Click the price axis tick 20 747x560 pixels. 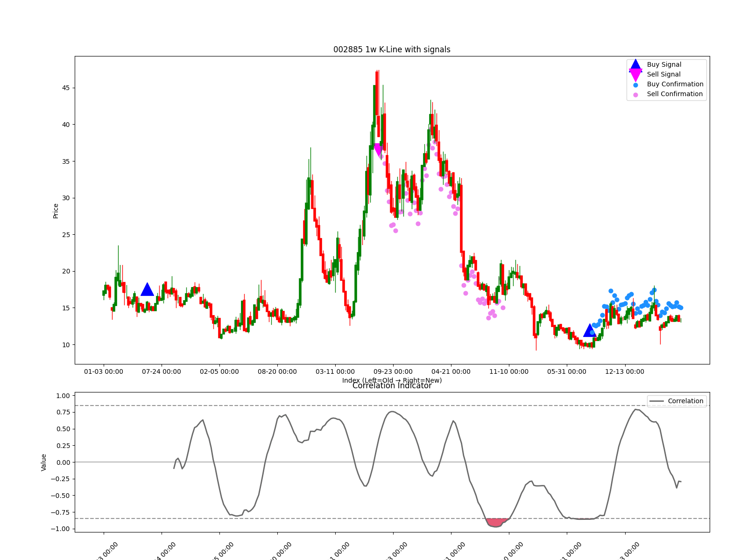coord(65,271)
